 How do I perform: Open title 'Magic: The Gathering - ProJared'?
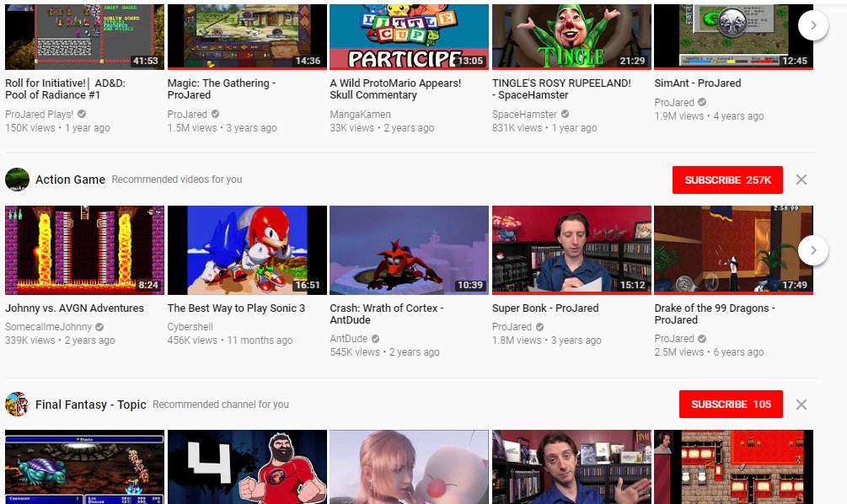point(222,88)
